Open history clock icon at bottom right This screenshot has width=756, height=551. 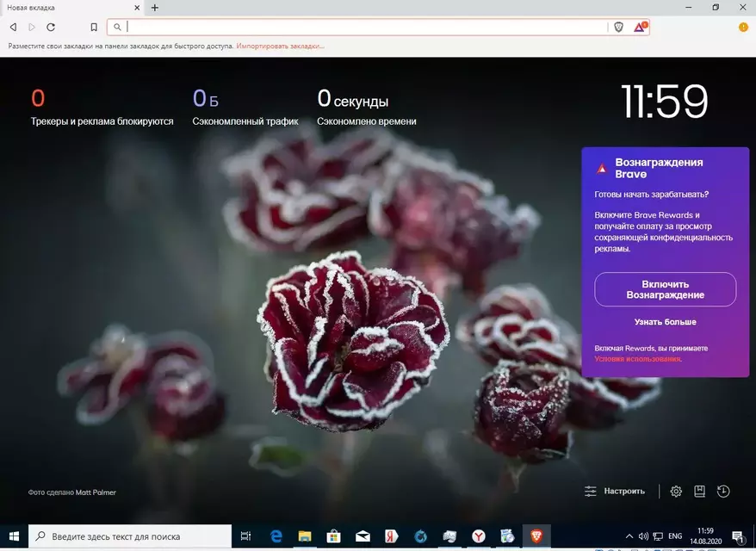point(722,492)
